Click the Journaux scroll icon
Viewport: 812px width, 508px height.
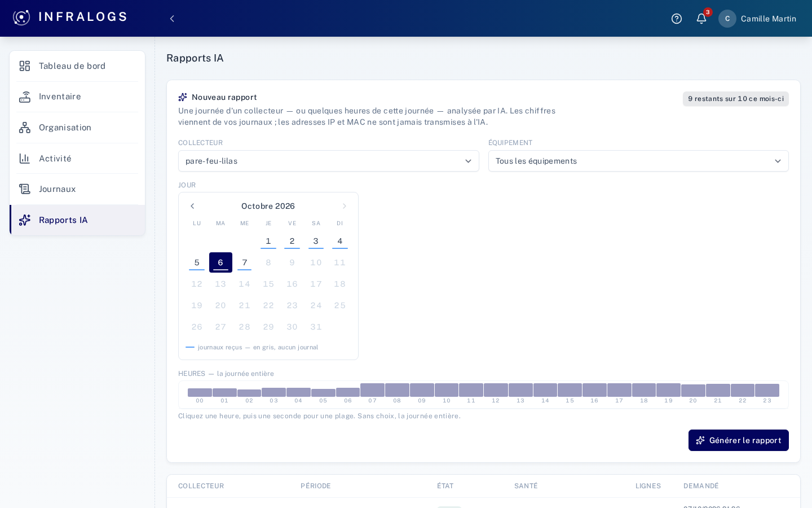pyautogui.click(x=25, y=189)
